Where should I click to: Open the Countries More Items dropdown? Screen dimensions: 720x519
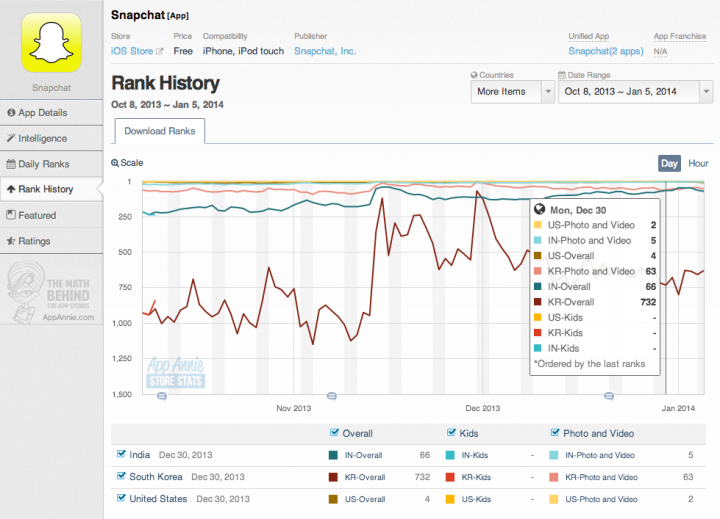(x=513, y=92)
